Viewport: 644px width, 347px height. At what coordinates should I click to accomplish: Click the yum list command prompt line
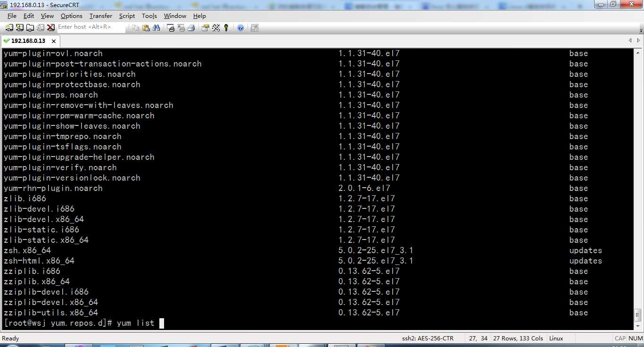pos(83,323)
